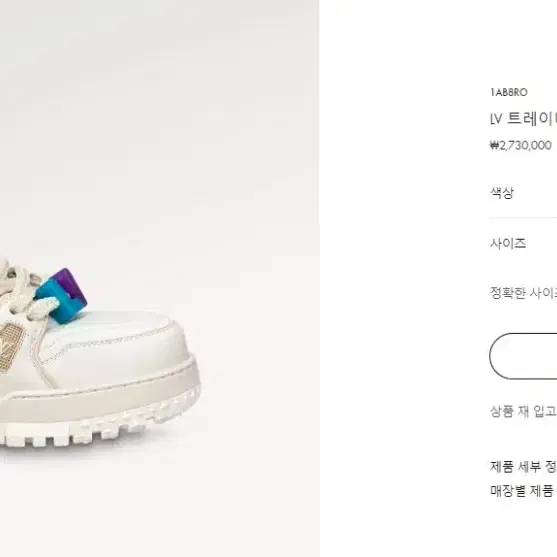Viewport: 557px width, 557px height.
Task: Click the blue and purple lace tag
Action: (x=61, y=296)
